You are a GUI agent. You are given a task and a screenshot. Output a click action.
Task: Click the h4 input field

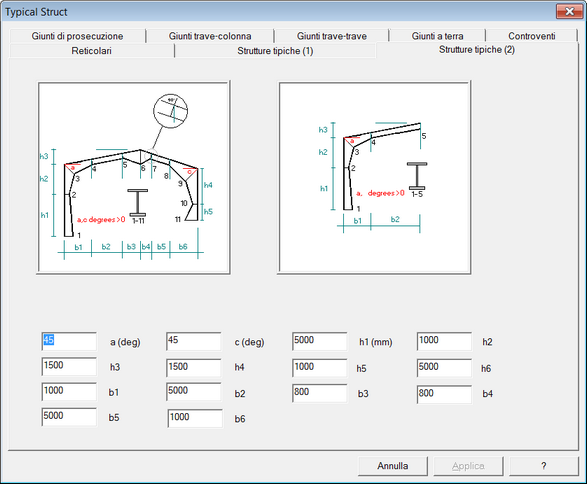point(194,368)
